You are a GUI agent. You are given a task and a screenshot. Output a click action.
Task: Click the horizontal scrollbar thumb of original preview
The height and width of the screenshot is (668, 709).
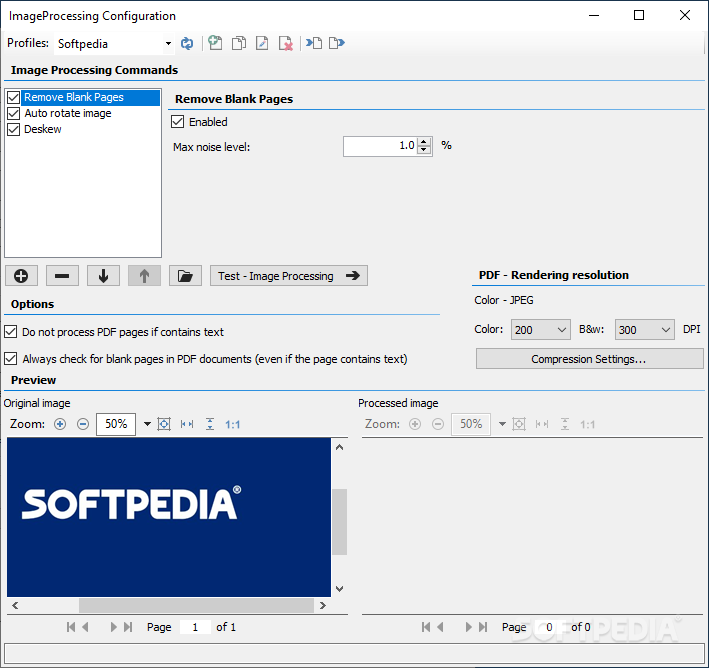(x=196, y=605)
